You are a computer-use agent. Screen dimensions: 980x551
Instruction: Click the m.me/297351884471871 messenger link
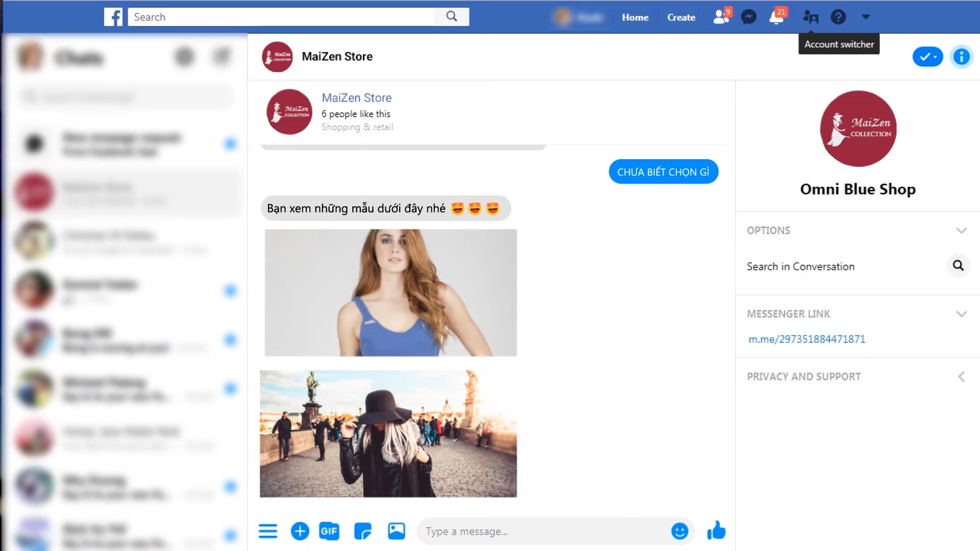point(807,339)
